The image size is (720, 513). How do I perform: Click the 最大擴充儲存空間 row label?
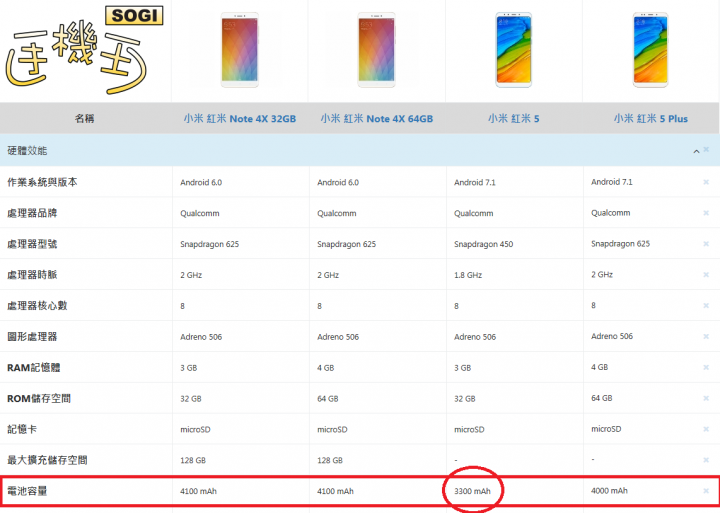(47, 460)
